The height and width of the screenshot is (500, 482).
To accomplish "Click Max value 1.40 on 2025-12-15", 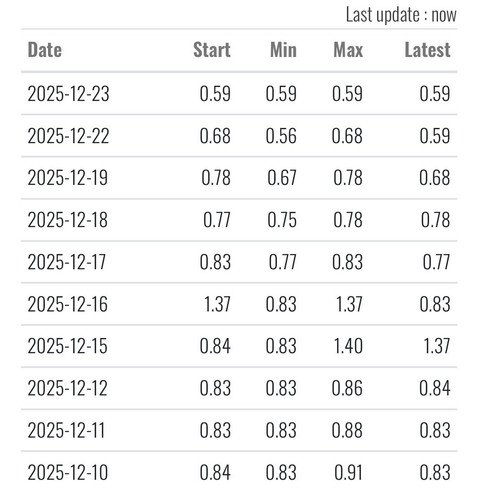I will click(348, 346).
